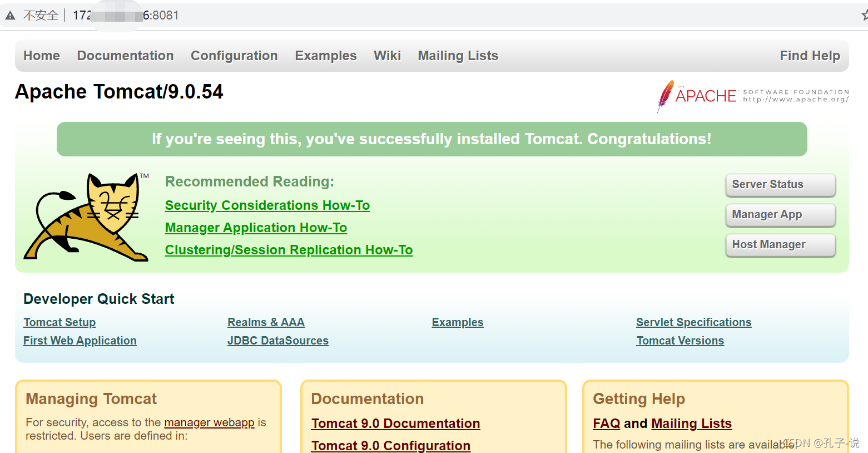
Task: Click the Getting Help heading
Action: point(639,399)
